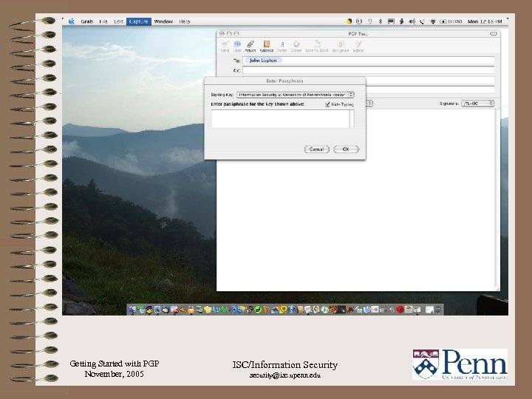Open the Address book icon
This screenshot has width=532, height=399.
(x=267, y=46)
